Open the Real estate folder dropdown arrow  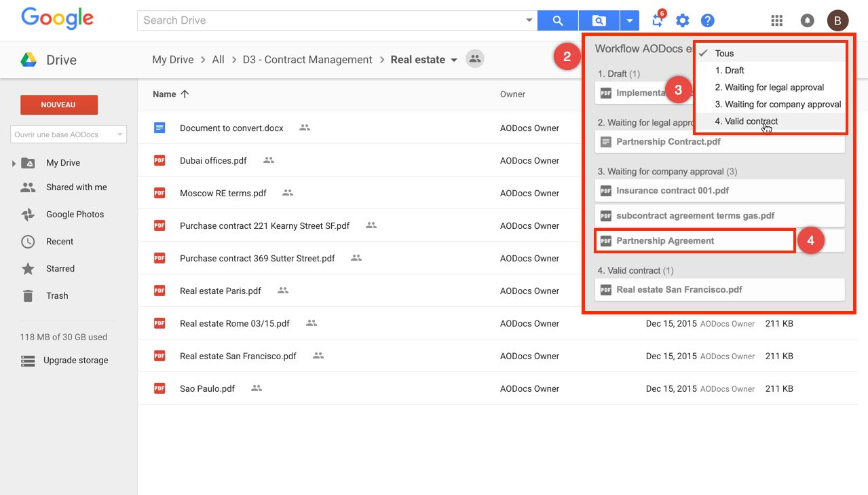point(454,60)
